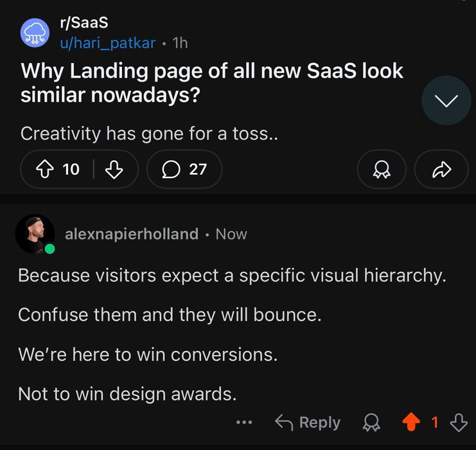476x450 pixels.
Task: Open the r/SaaS subreddit name link
Action: click(x=84, y=23)
